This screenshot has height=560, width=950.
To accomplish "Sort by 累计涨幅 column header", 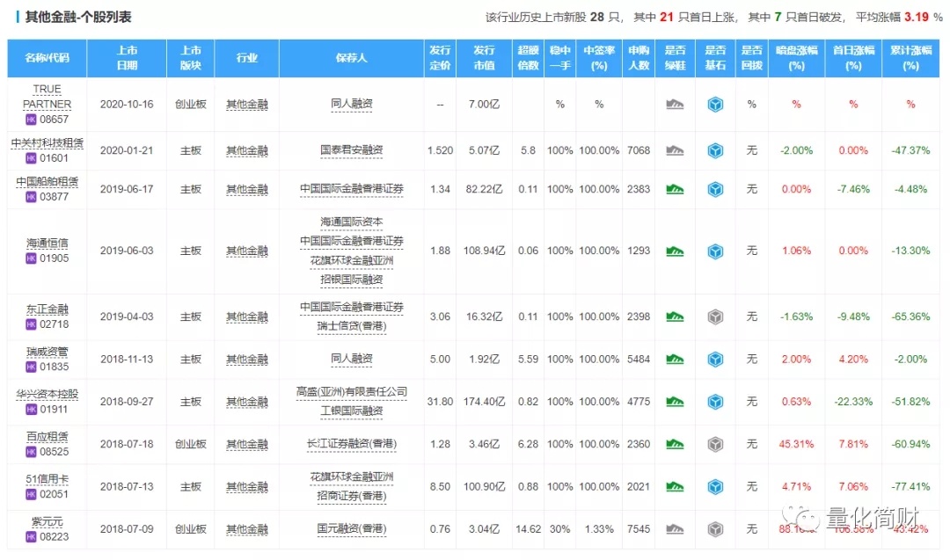I will (910, 58).
